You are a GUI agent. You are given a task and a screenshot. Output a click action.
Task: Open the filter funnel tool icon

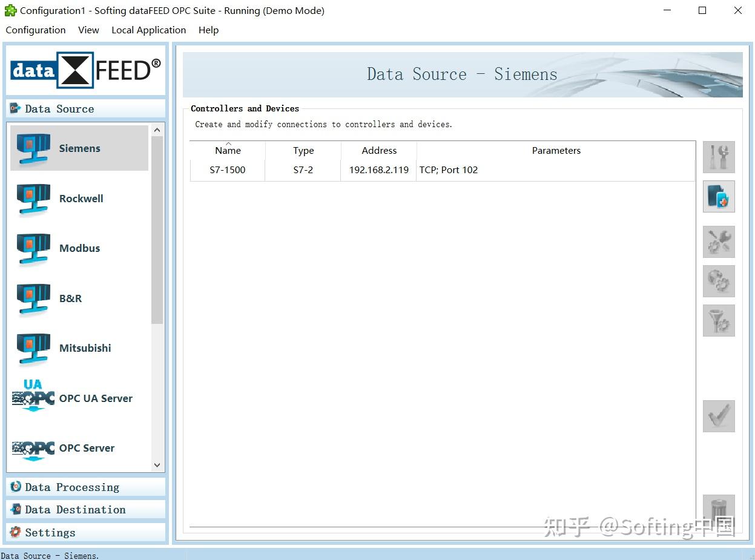pos(719,321)
